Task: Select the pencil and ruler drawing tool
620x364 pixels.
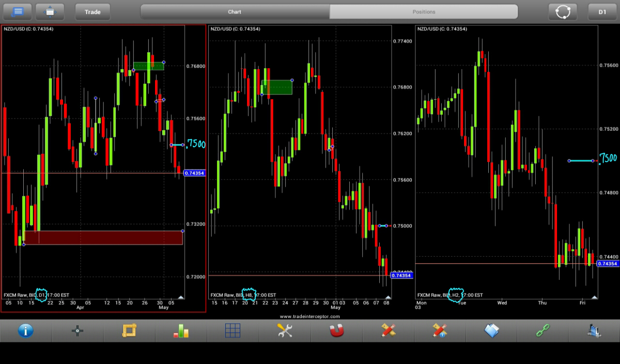Action: tap(388, 330)
